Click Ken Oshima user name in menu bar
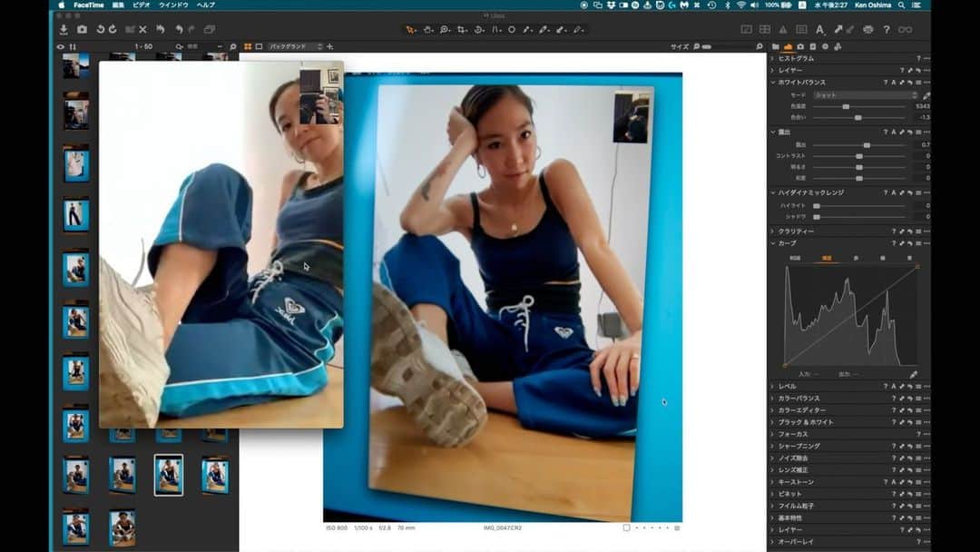The width and height of the screenshot is (980, 552). pyautogui.click(x=873, y=5)
